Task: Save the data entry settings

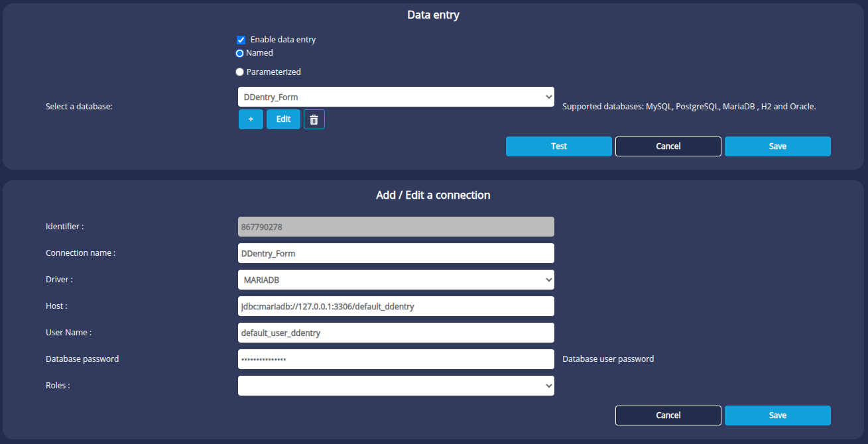Action: 777,146
